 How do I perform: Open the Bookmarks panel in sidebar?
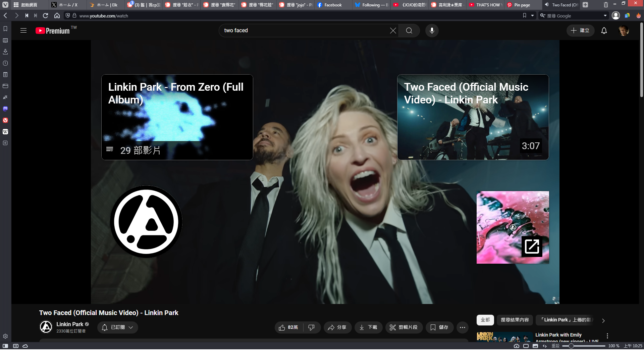pos(5,29)
